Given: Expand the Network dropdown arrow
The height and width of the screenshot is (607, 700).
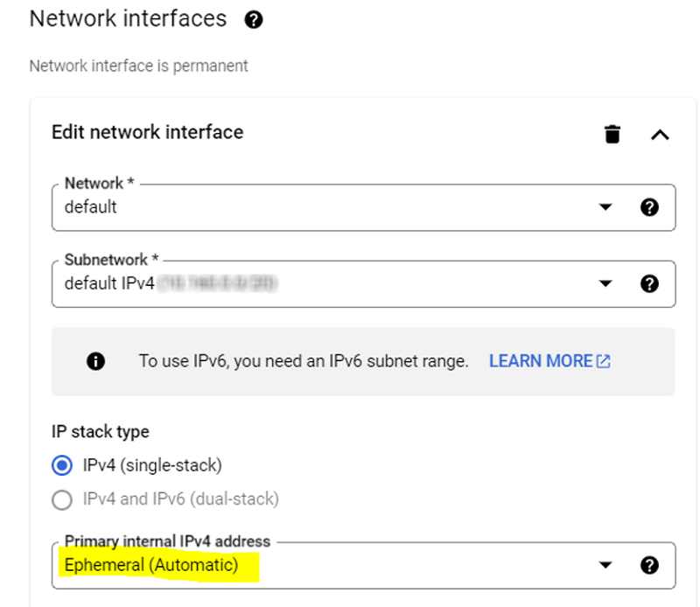Looking at the screenshot, I should 605,207.
